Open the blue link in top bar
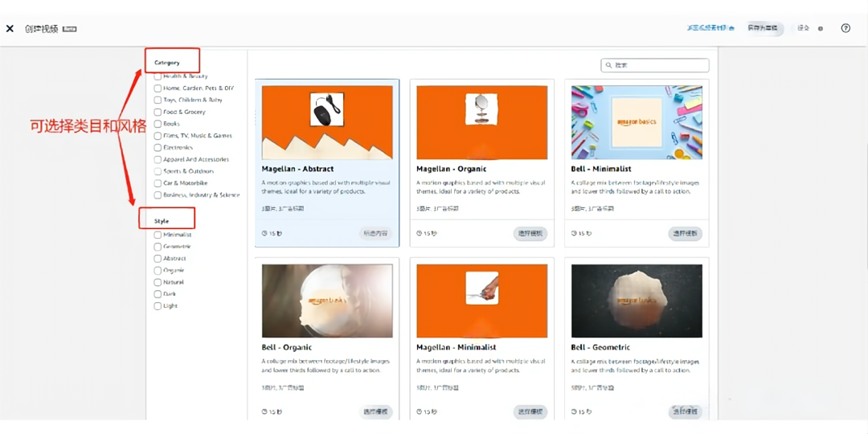The height and width of the screenshot is (434, 868). (710, 28)
